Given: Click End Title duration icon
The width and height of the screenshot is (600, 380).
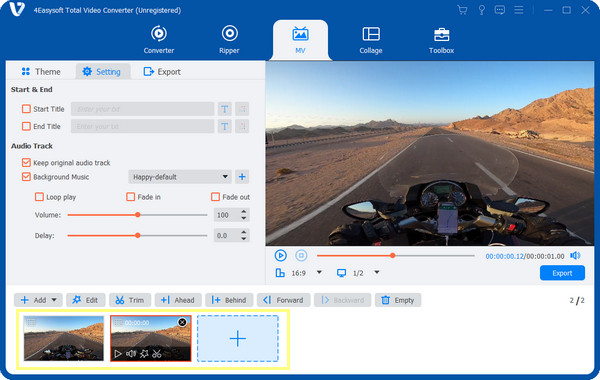Looking at the screenshot, I should [242, 126].
